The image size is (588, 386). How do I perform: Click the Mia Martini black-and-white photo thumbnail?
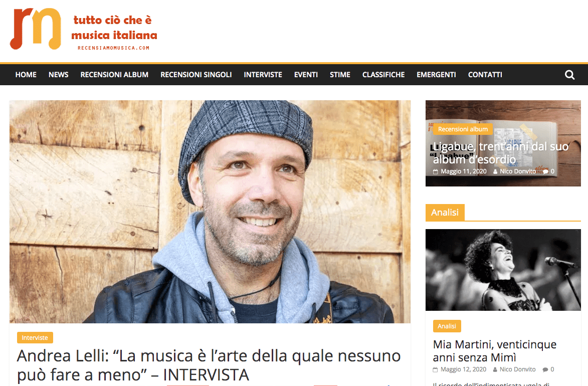point(503,270)
